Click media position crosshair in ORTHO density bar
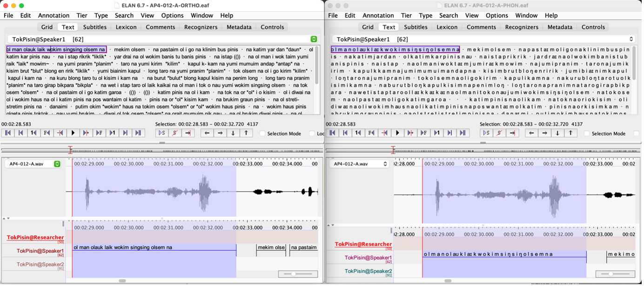 (x=70, y=150)
